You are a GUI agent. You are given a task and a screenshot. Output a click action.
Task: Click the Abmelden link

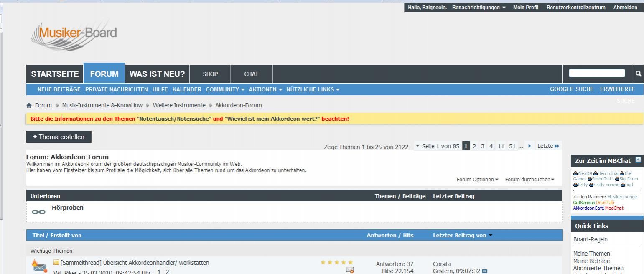click(625, 8)
